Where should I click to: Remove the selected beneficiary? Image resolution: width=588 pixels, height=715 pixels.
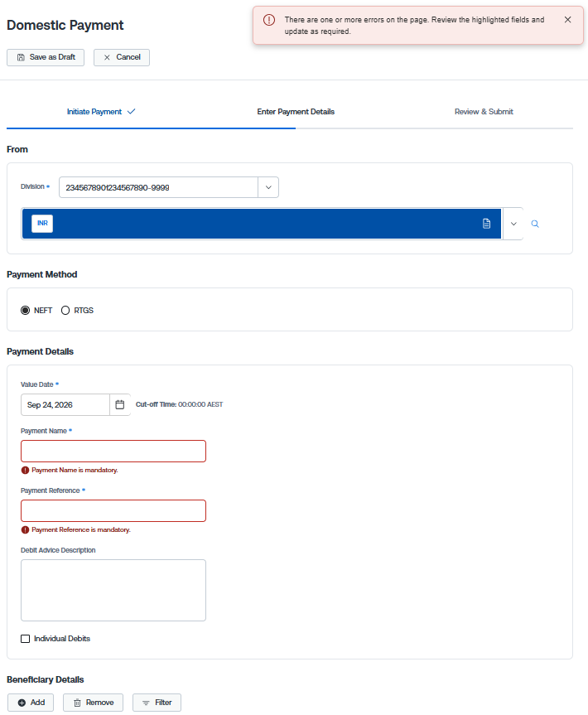point(94,703)
